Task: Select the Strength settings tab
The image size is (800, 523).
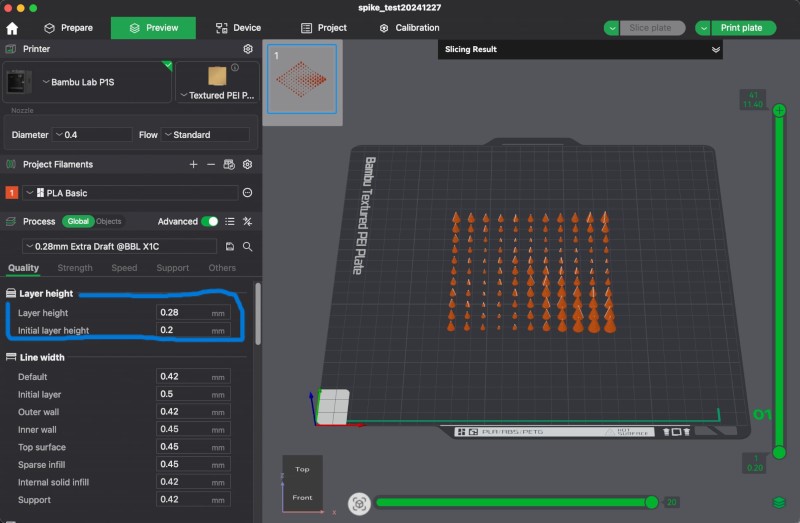Action: coord(75,268)
